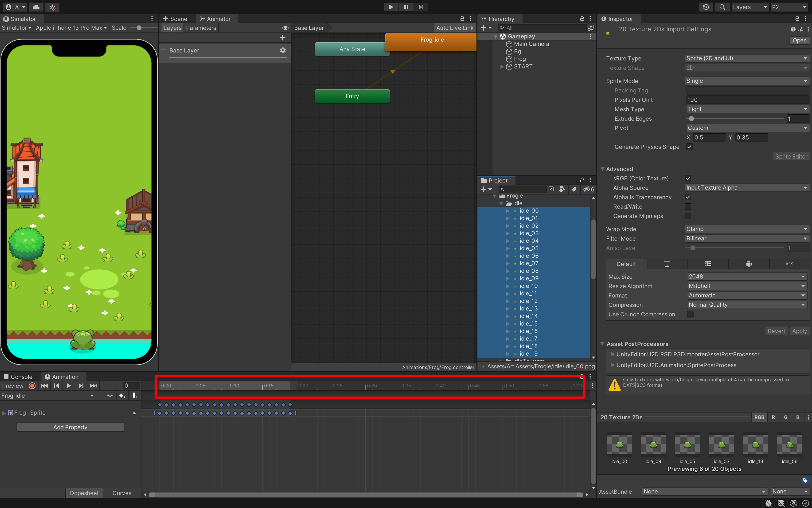The image size is (812, 508).
Task: Toggle Alpha Is Transparency checkbox
Action: pyautogui.click(x=688, y=197)
